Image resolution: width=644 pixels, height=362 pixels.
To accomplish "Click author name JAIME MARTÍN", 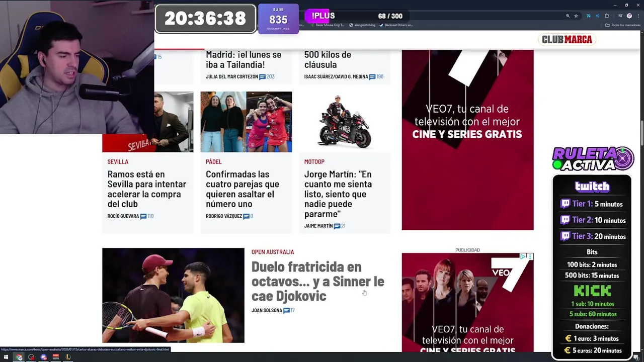I will (318, 226).
